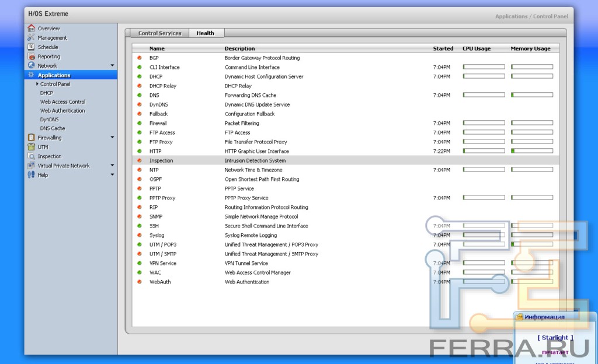Click the UTM icon in sidebar
This screenshot has width=598, height=364.
31,147
